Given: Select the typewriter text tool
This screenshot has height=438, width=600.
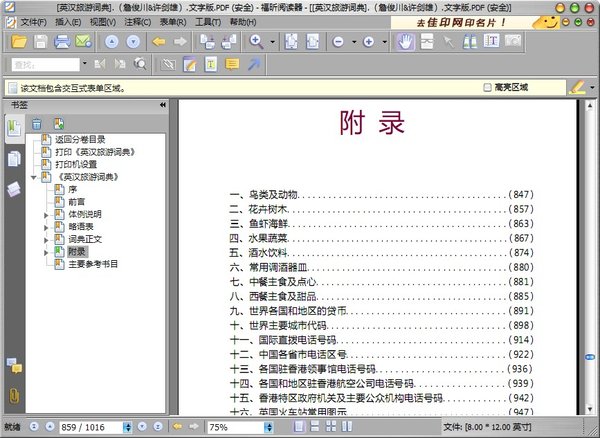Looking at the screenshot, I should (210, 64).
